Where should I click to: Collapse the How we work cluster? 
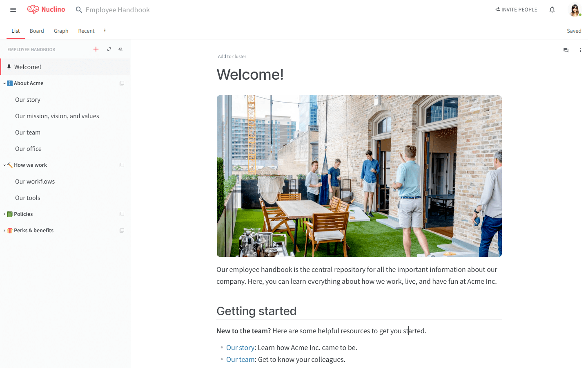(x=4, y=165)
